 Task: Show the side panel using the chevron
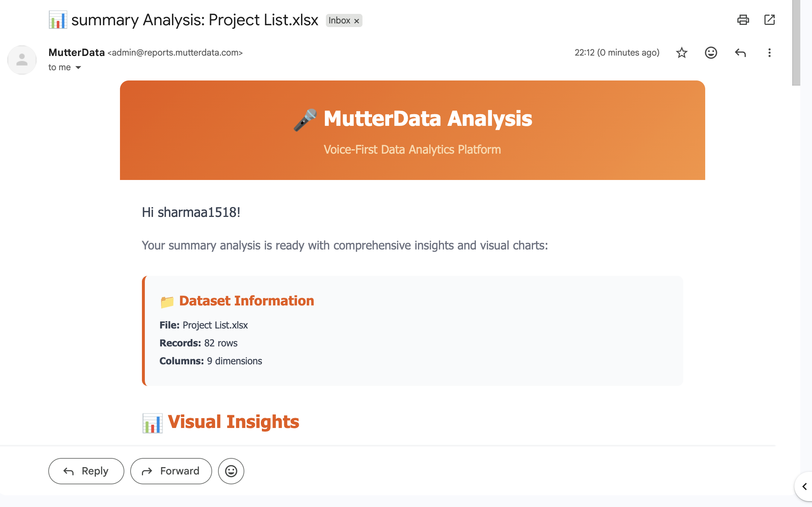(804, 487)
